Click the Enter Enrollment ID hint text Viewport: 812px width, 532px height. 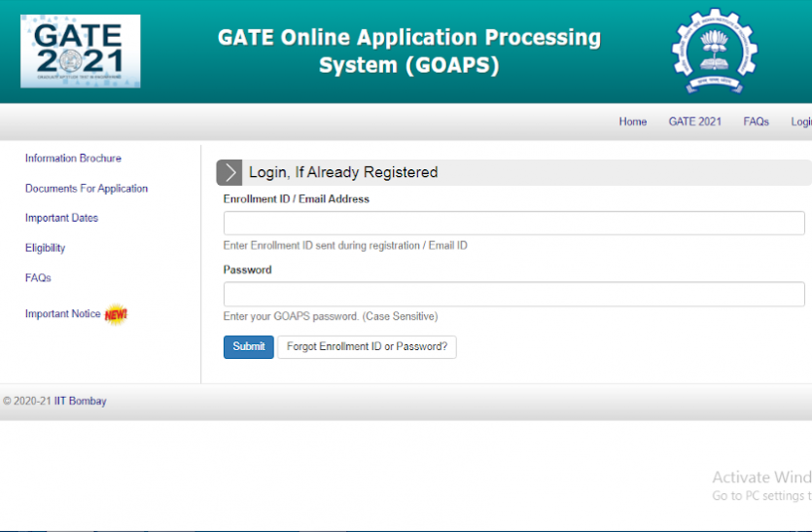pyautogui.click(x=345, y=246)
